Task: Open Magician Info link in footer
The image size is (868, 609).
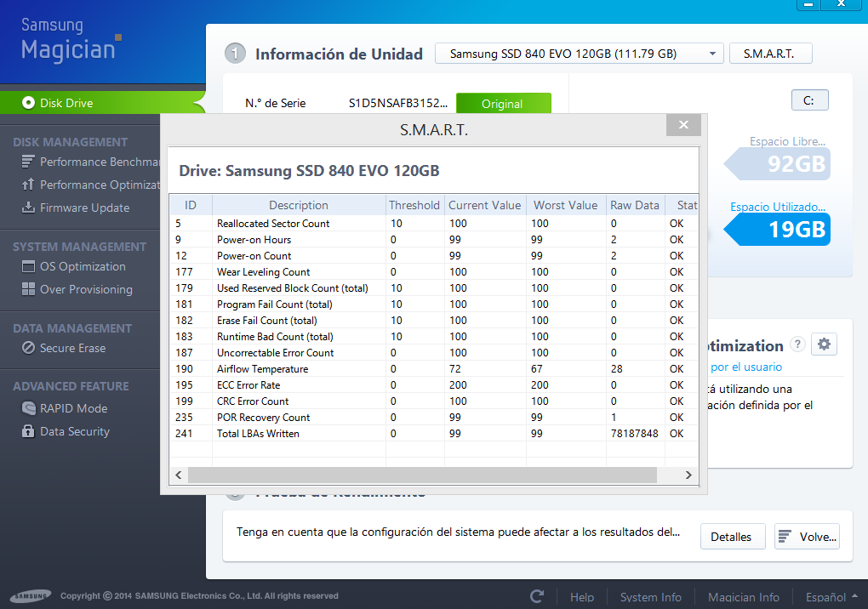Action: click(x=744, y=597)
